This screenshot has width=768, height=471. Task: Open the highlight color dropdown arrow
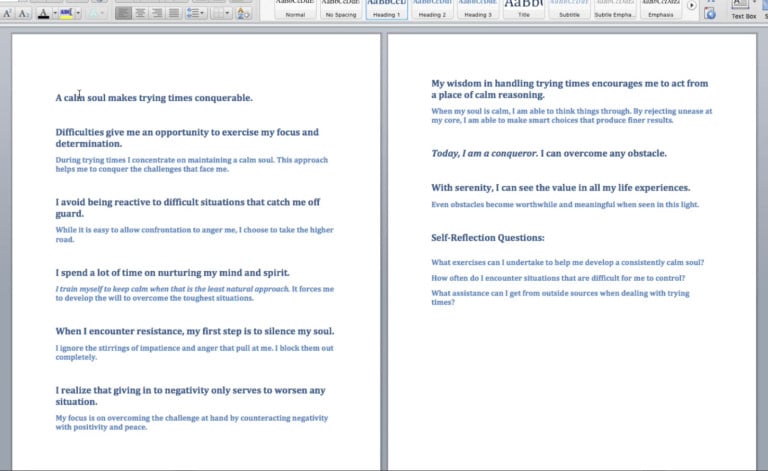coord(78,14)
